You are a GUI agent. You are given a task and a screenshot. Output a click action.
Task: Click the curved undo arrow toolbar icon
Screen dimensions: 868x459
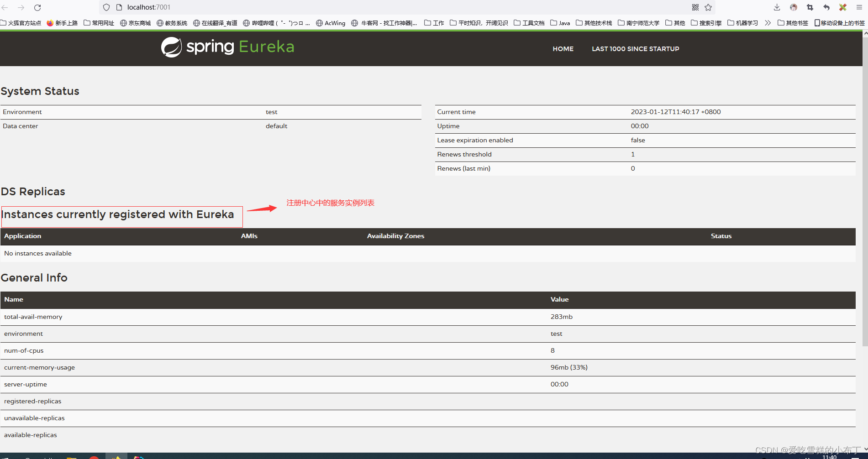[826, 7]
